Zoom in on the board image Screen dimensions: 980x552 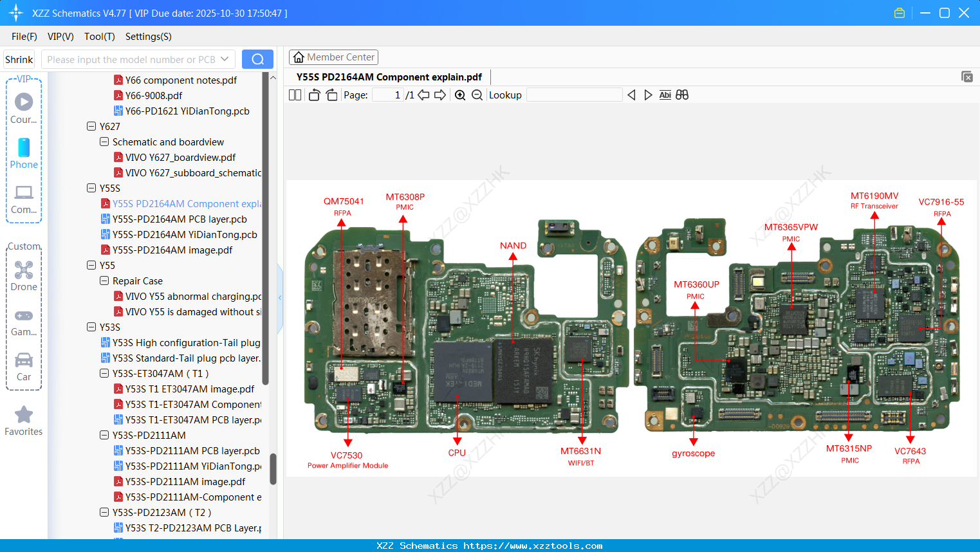click(460, 95)
